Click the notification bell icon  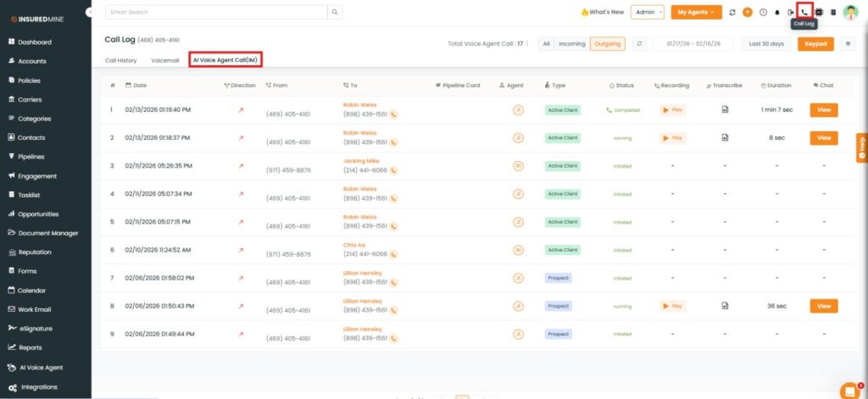(776, 13)
